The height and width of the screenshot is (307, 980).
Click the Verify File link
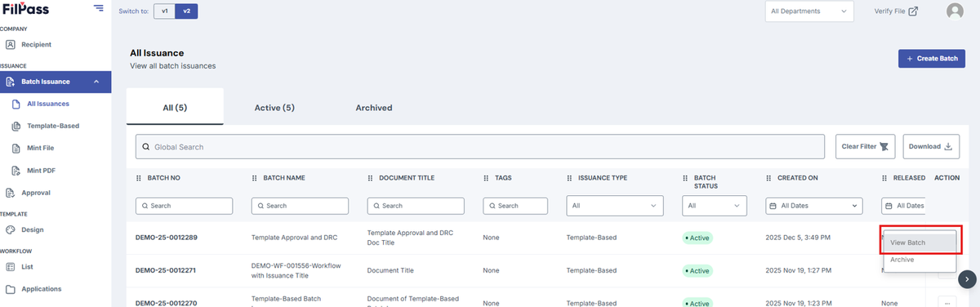(896, 11)
